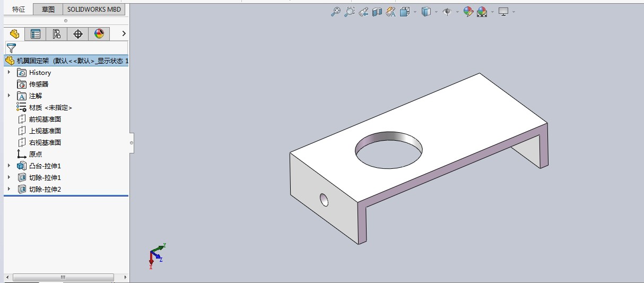Viewport: 644px width, 283px height.
Task: Select 前视基准面 plane
Action: point(45,119)
